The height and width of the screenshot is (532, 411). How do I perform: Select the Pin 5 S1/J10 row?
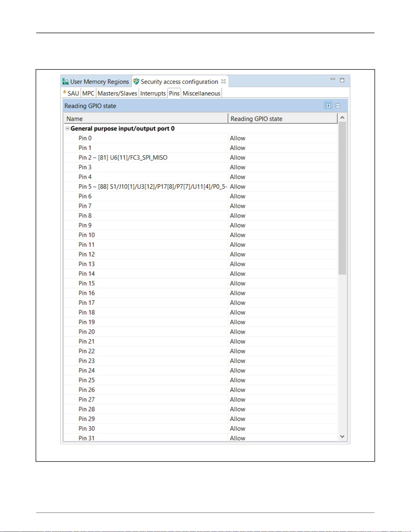[x=201, y=187]
